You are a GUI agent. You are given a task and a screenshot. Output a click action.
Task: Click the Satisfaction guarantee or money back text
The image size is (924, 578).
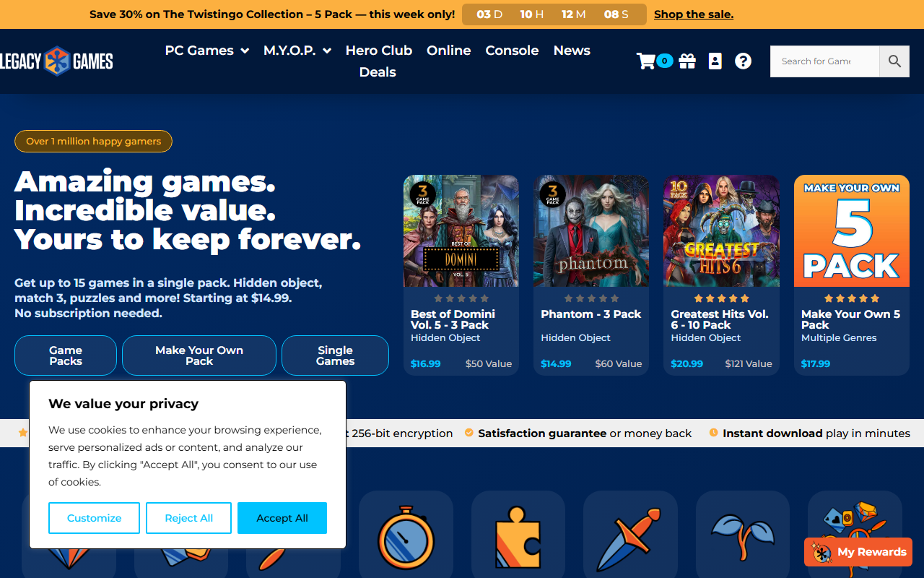[x=585, y=433]
